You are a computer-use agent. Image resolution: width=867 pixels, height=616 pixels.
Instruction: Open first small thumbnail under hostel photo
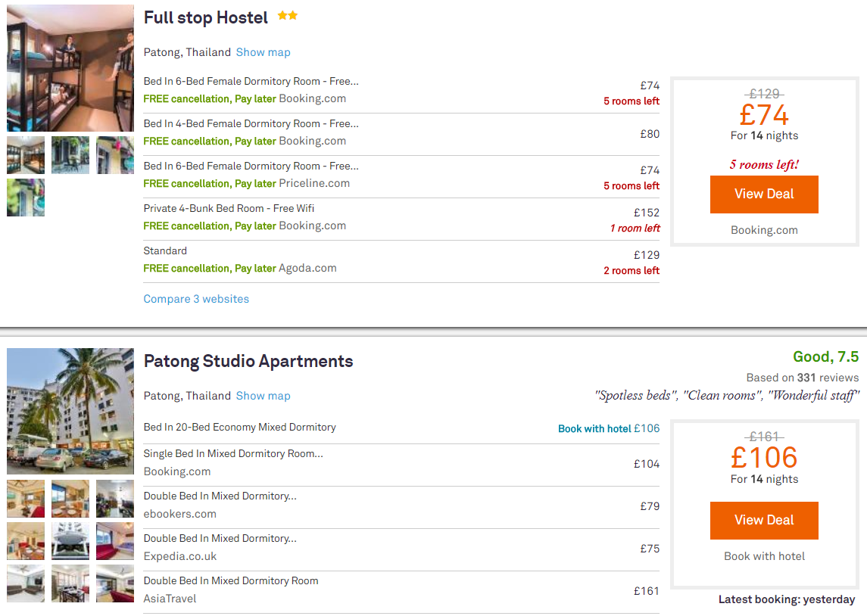pyautogui.click(x=26, y=155)
